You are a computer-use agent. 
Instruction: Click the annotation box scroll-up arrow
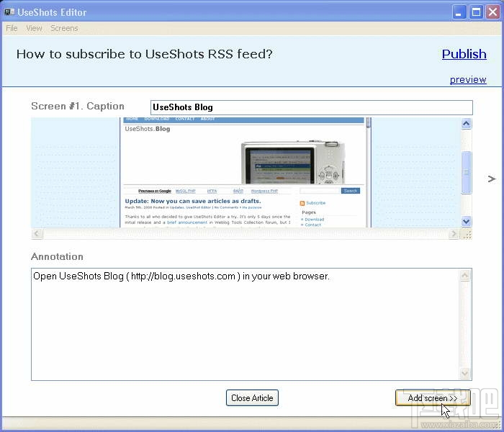tap(465, 276)
